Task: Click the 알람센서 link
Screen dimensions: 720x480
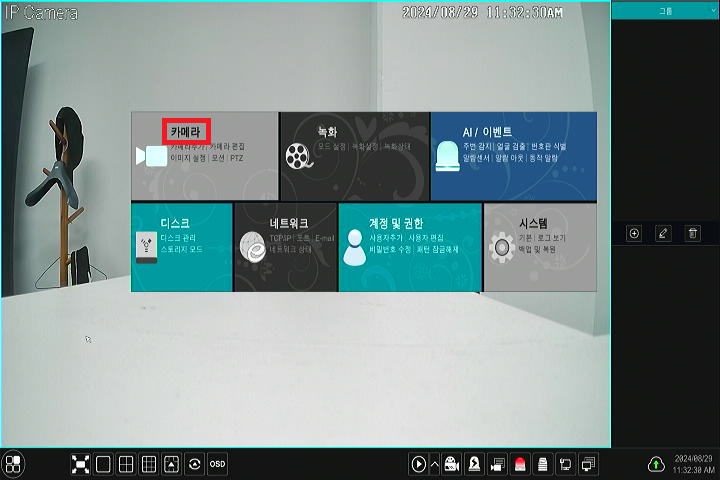Action: pos(476,158)
